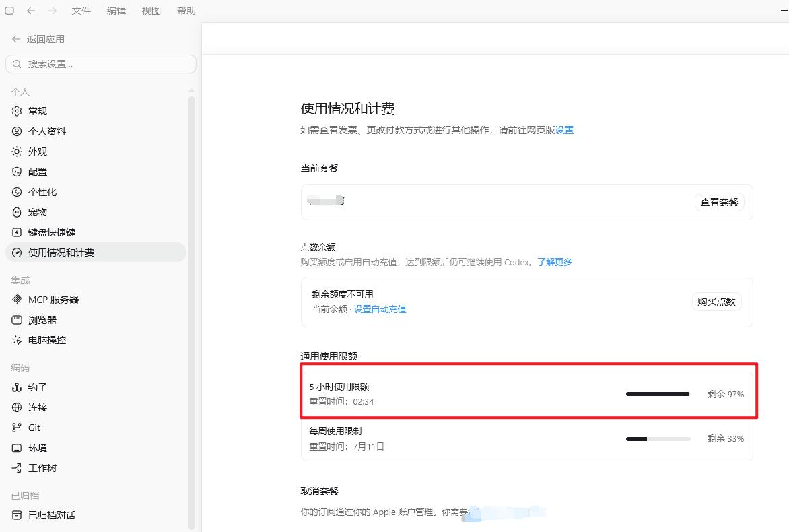This screenshot has width=789, height=532.
Task: Click the 每周使用限制 progress bar
Action: pos(658,439)
